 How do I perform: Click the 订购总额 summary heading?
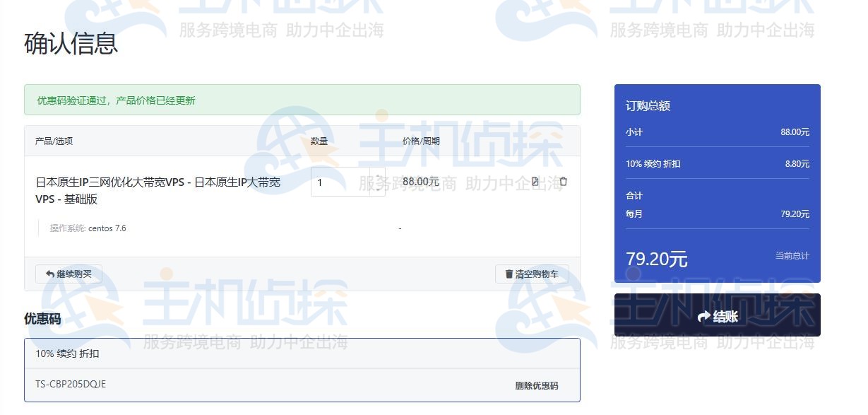click(x=648, y=106)
